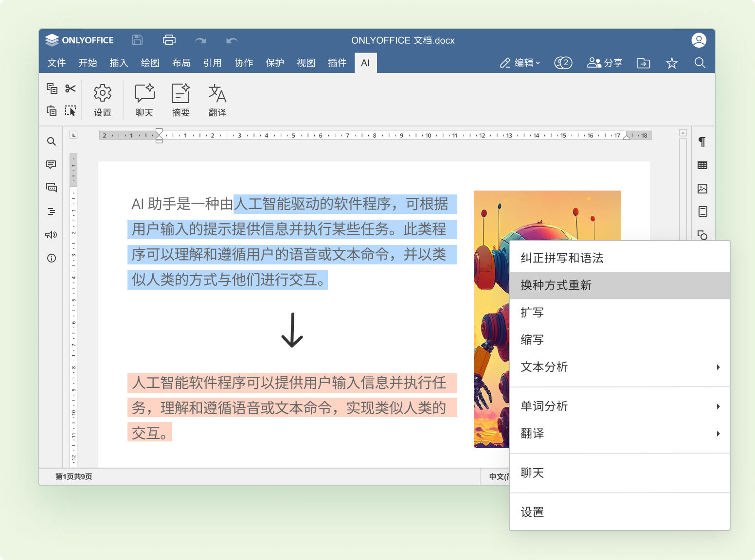The height and width of the screenshot is (560, 755).
Task: Click the save icon in the title bar
Action: click(x=137, y=40)
